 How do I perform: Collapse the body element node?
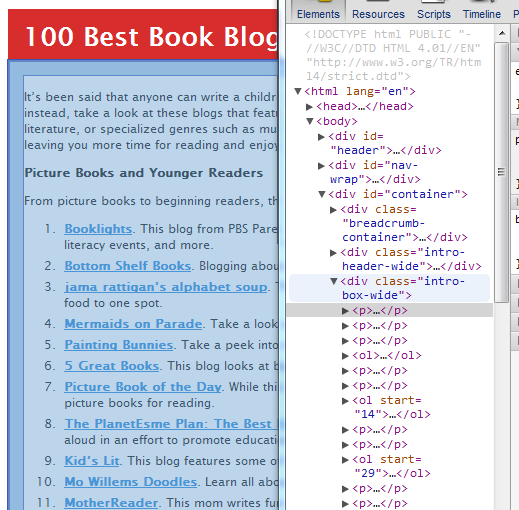pyautogui.click(x=310, y=121)
